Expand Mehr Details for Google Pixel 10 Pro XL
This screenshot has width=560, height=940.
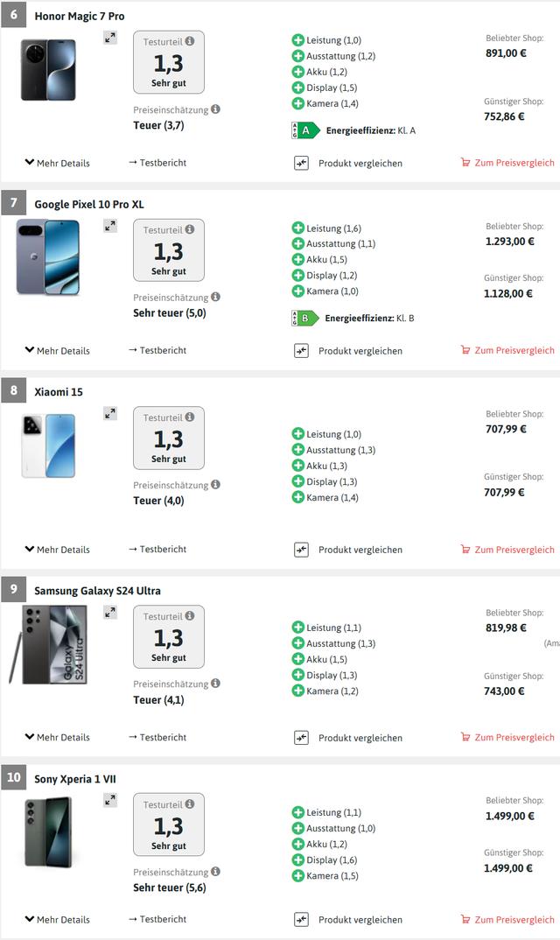(58, 351)
